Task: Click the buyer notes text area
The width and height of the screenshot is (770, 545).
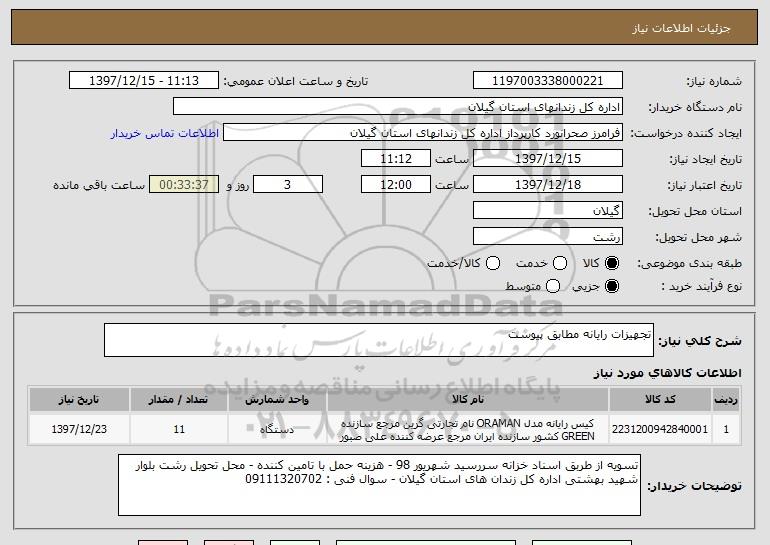Action: pyautogui.click(x=379, y=485)
